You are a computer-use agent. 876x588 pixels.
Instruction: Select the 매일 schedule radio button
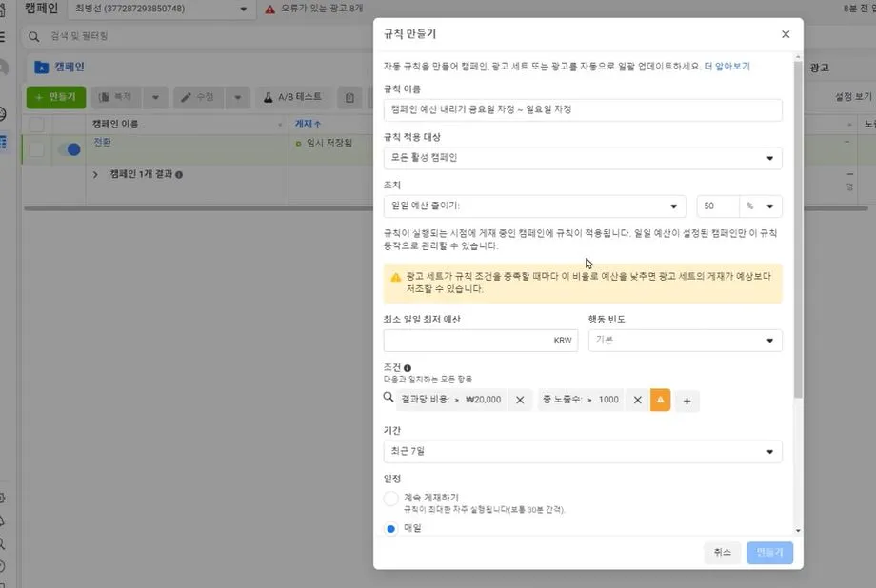pyautogui.click(x=390, y=528)
